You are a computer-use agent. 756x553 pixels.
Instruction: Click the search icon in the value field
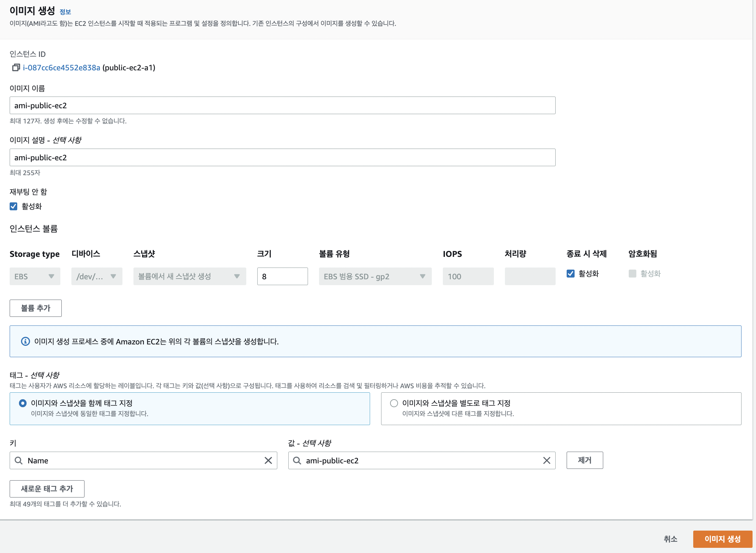(x=297, y=461)
